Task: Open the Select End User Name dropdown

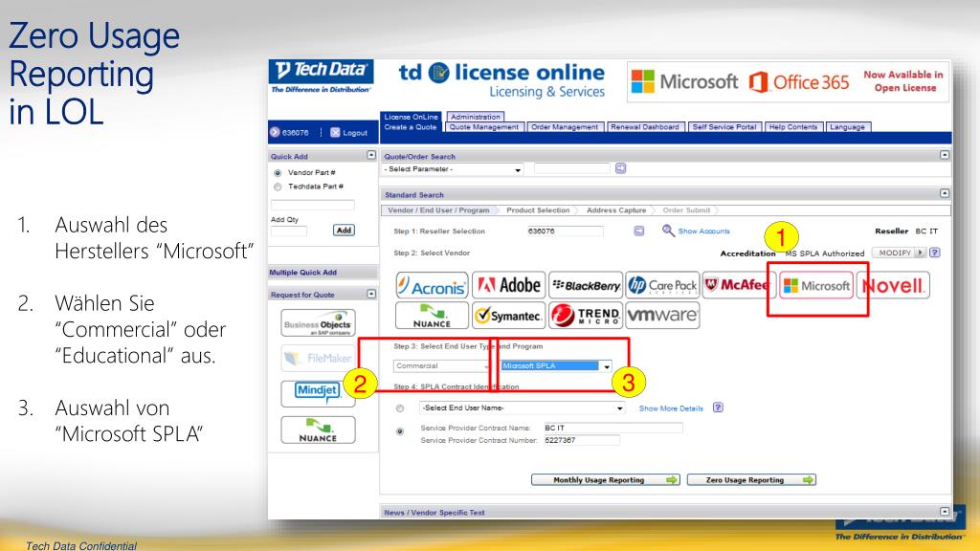Action: pyautogui.click(x=523, y=408)
